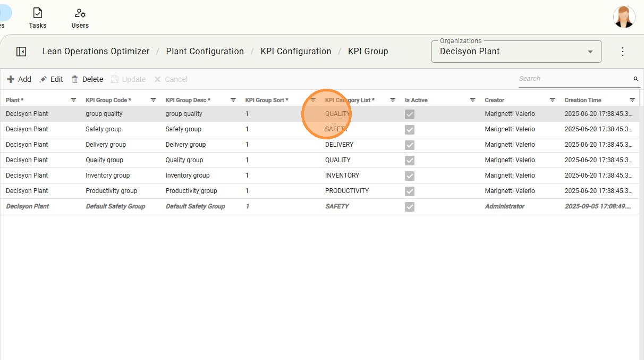
Task: Toggle Is Active checkbox for Default Safety Group
Action: (410, 207)
